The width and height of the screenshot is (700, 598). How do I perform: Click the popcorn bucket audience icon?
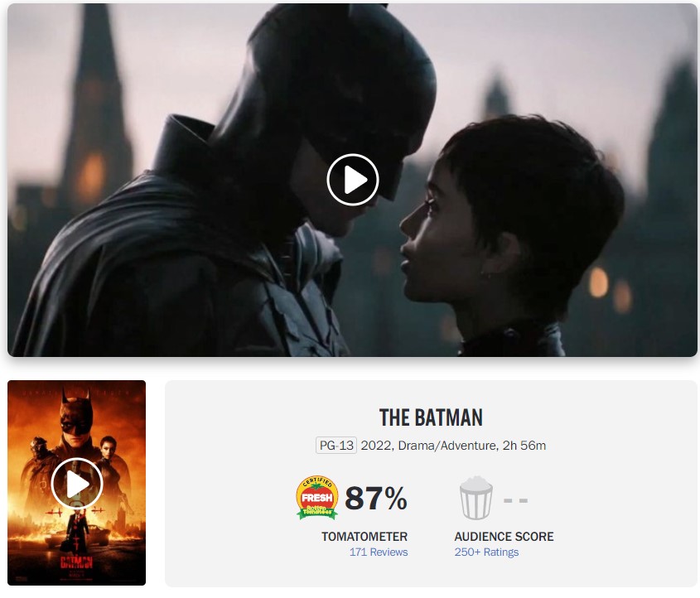476,498
